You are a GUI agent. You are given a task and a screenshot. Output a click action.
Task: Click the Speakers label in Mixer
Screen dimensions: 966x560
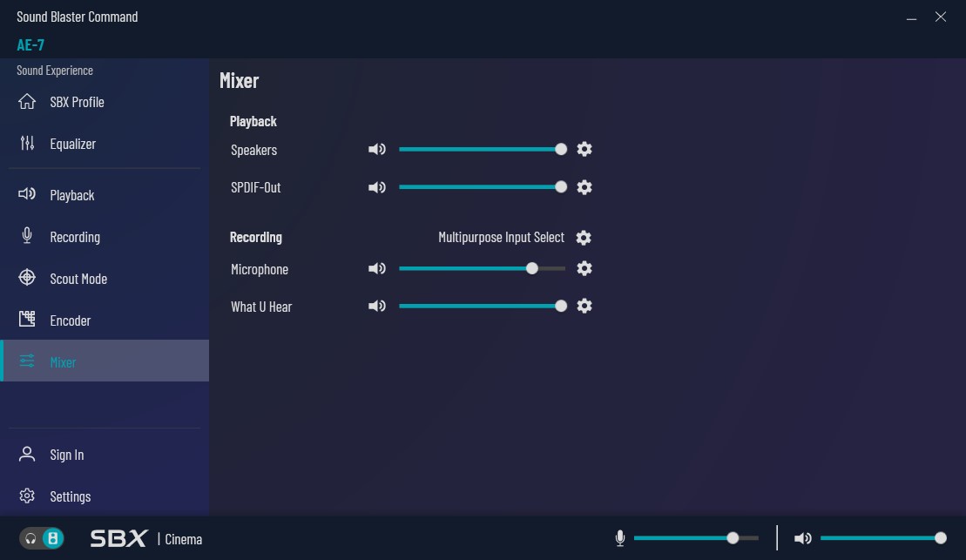click(253, 150)
